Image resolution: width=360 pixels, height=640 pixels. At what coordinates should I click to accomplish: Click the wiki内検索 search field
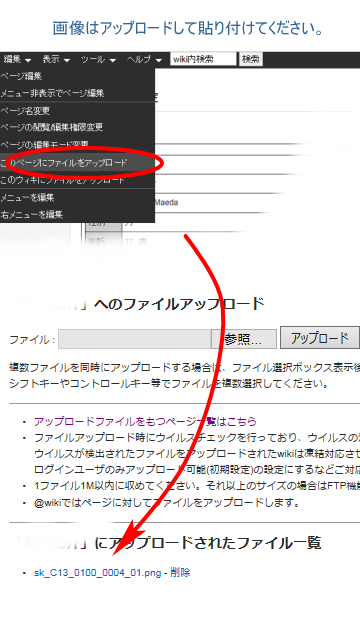point(203,59)
